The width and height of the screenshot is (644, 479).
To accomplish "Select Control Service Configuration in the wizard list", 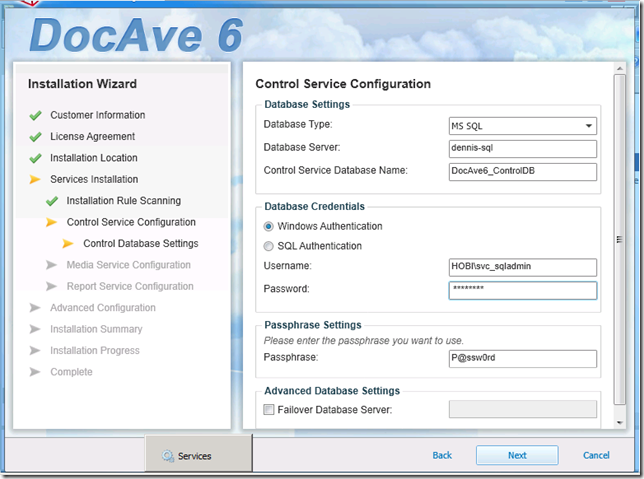I will (x=131, y=222).
